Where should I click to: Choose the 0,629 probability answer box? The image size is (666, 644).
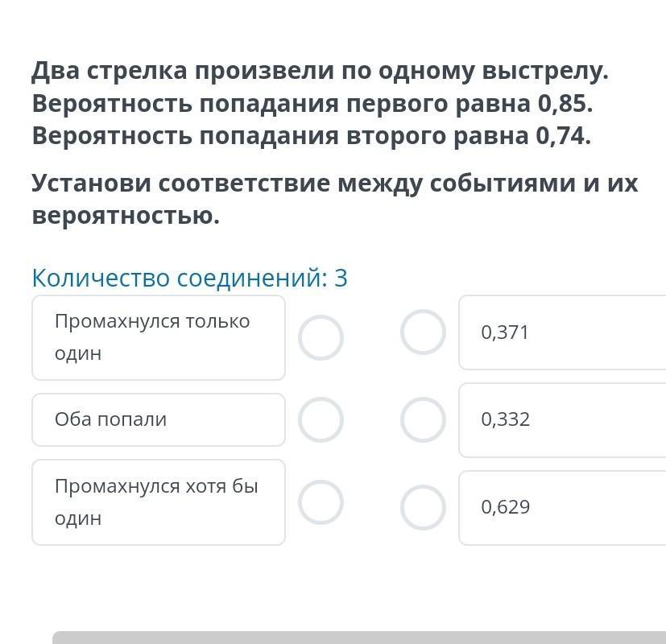click(562, 507)
